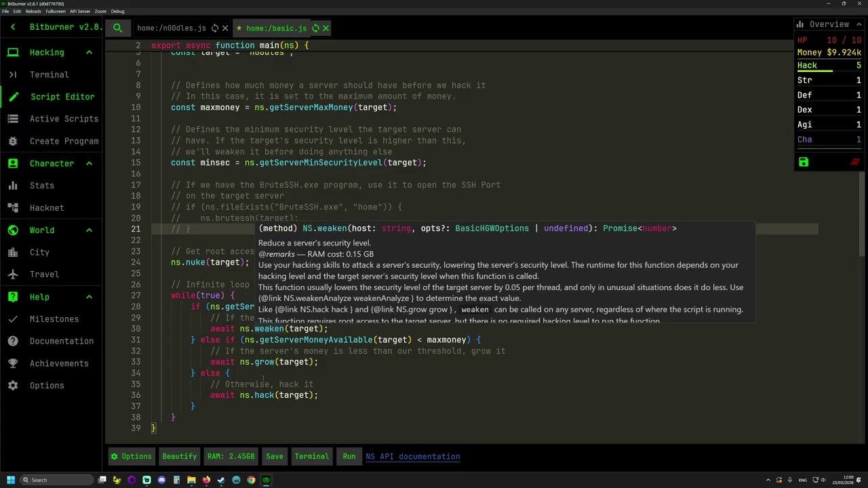Click the Windows Start button
This screenshot has width=868, height=488.
click(10, 480)
